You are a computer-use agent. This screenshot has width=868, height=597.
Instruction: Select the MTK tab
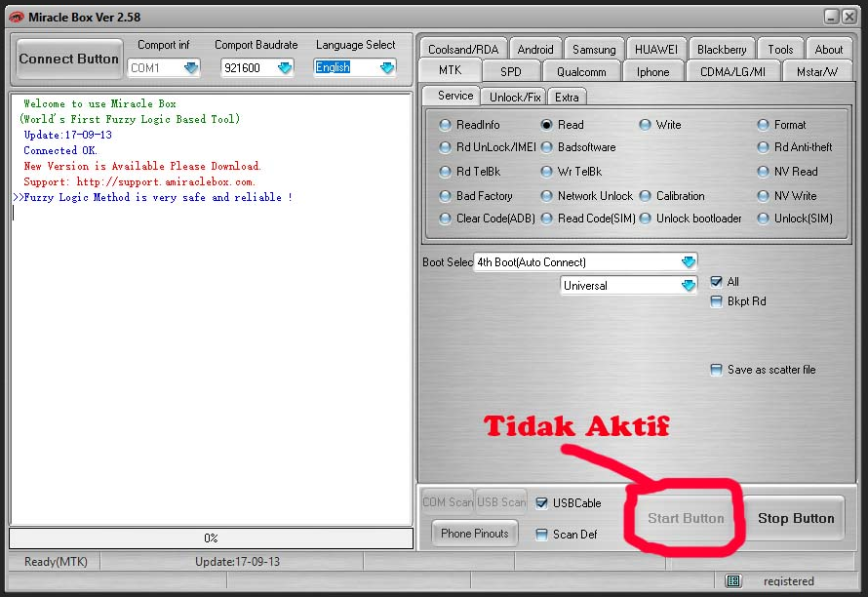(450, 70)
